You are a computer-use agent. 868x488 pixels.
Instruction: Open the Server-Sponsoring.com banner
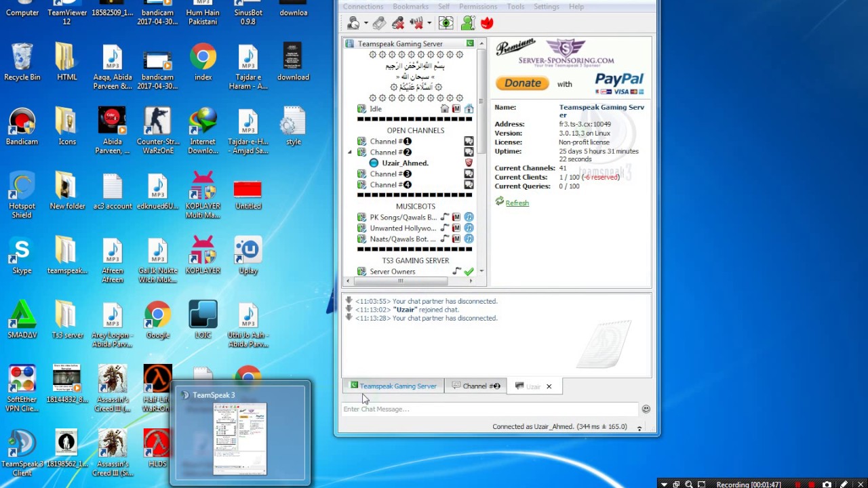(566, 53)
